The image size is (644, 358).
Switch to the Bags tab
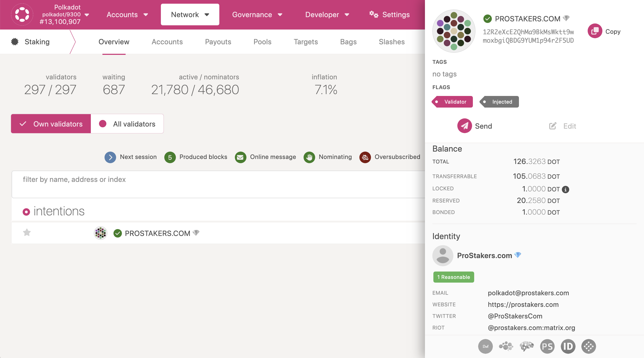coord(348,42)
